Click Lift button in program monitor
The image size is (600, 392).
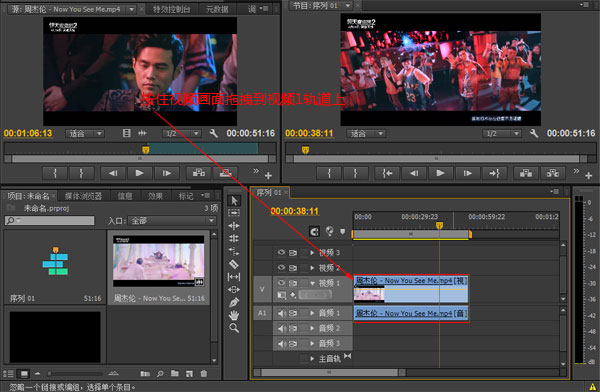(x=526, y=173)
